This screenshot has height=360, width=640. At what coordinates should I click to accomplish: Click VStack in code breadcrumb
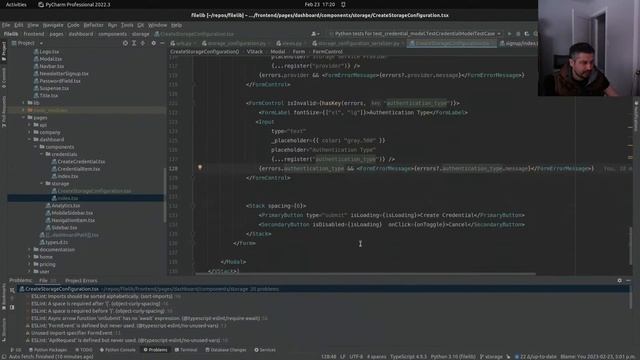pyautogui.click(x=255, y=52)
